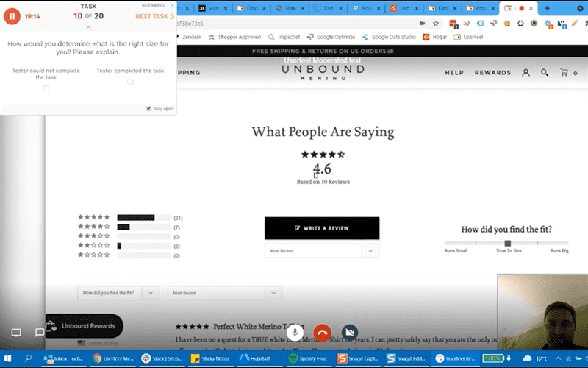Toggle the Stay open checkbox
This screenshot has width=588, height=368.
tap(149, 108)
